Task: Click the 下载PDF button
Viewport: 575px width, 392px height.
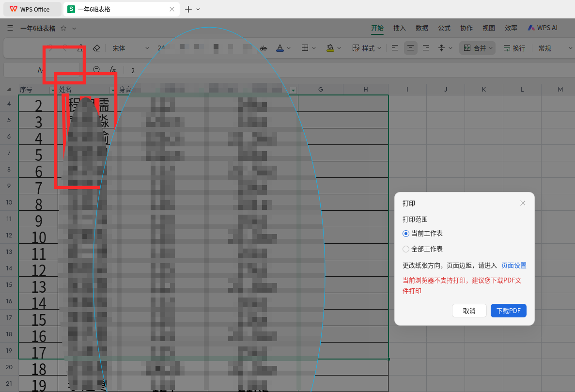Action: click(x=508, y=311)
